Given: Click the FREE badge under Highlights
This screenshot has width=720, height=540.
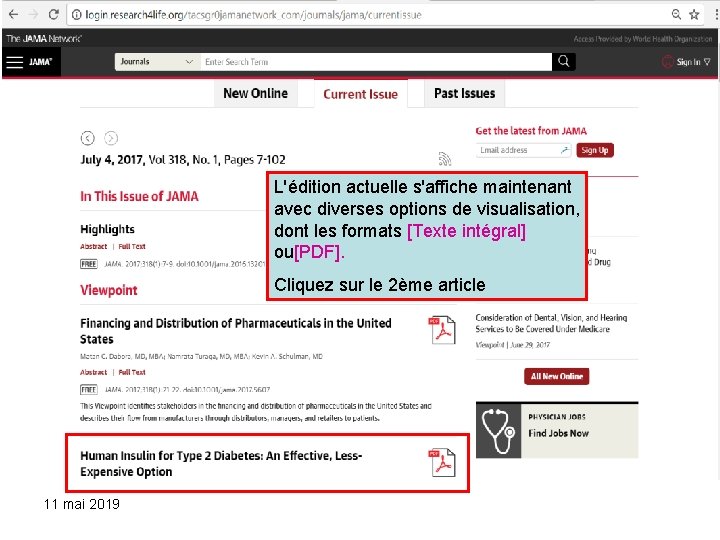Looking at the screenshot, I should tap(89, 264).
